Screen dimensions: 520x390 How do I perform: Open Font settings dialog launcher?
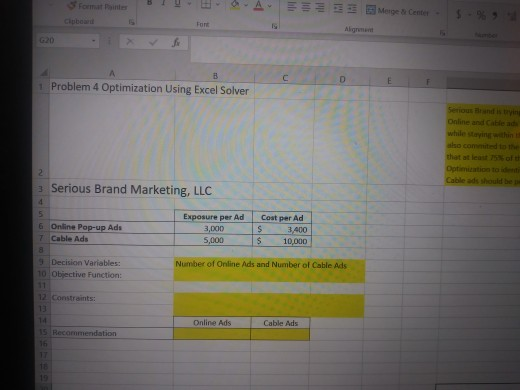tap(274, 26)
